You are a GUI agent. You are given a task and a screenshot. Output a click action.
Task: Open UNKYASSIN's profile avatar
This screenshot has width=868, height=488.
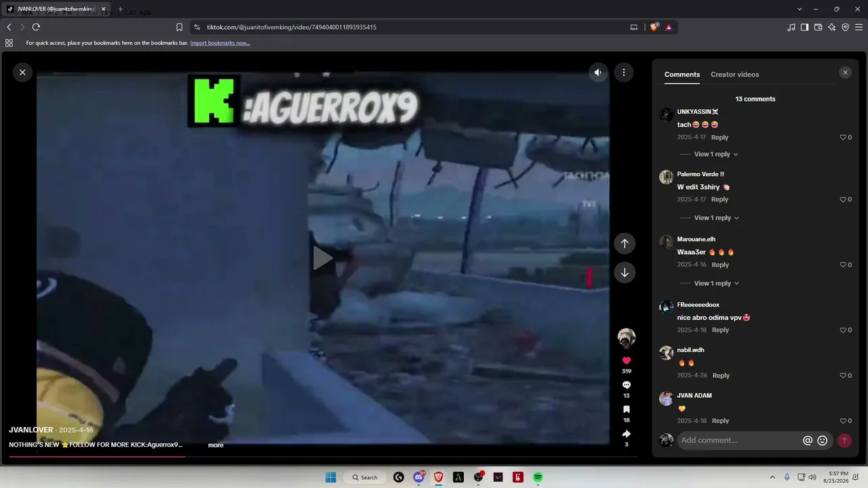(666, 115)
